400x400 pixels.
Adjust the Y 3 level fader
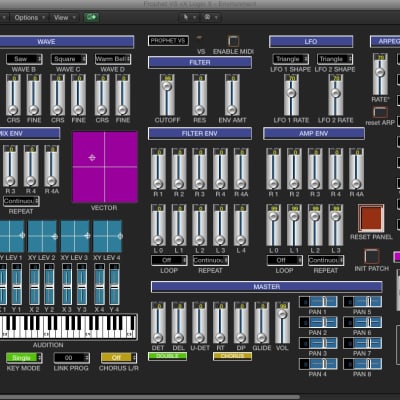[82, 284]
